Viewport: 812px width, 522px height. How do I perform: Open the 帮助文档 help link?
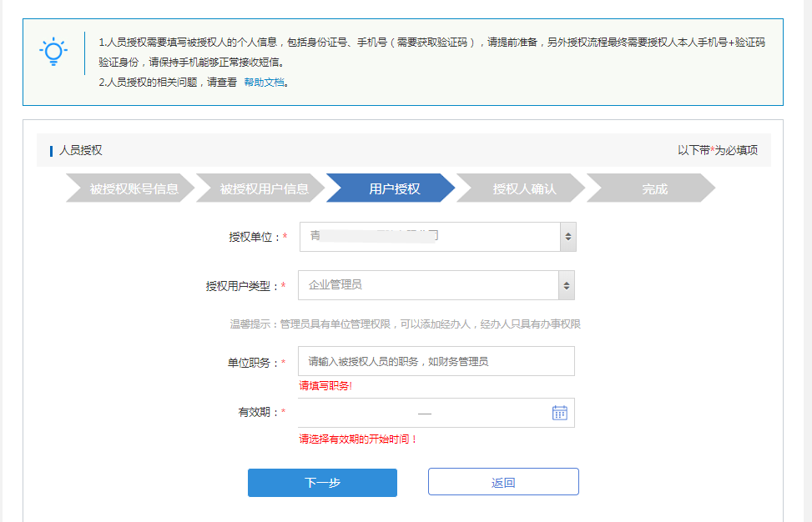[x=265, y=83]
